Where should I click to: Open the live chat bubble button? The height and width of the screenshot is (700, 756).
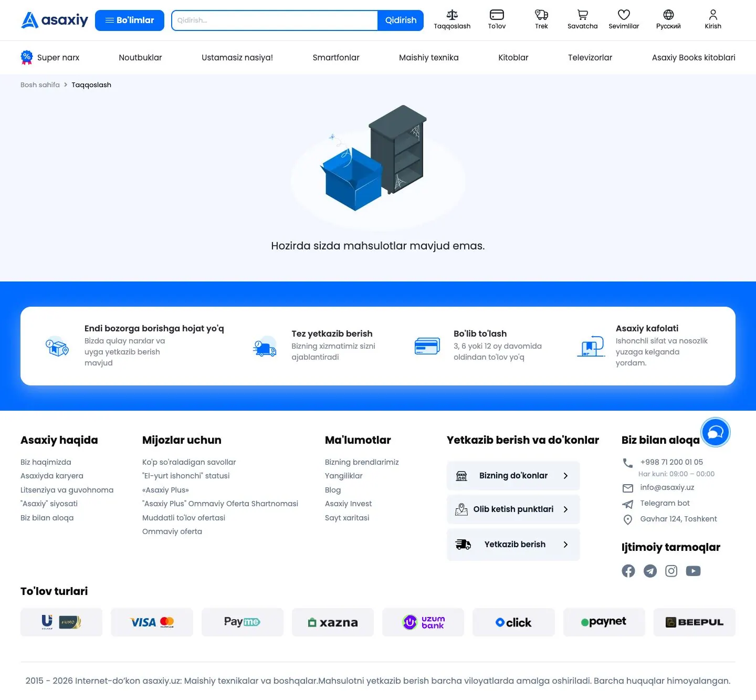[716, 432]
